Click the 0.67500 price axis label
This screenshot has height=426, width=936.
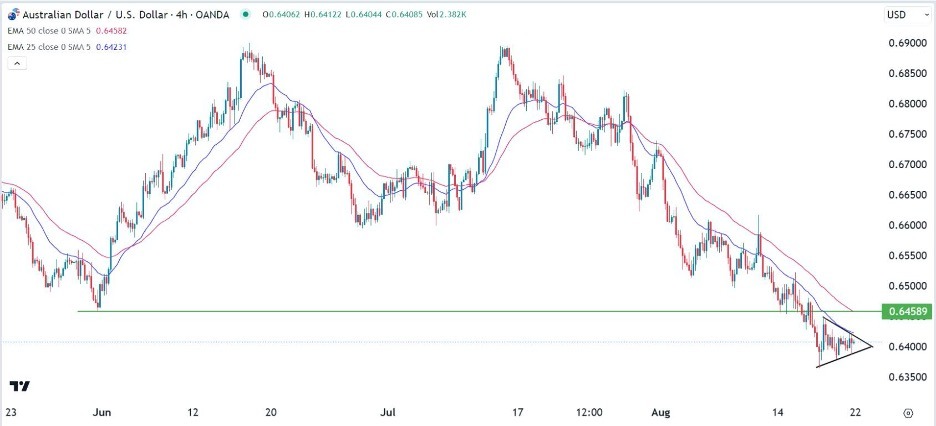pyautogui.click(x=907, y=134)
